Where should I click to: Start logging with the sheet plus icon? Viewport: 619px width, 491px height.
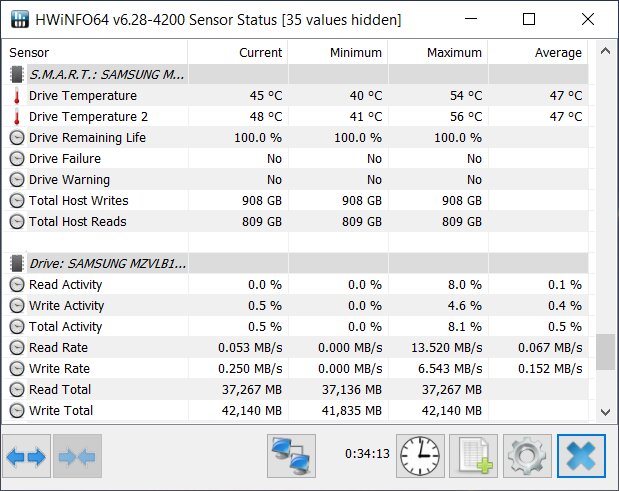[473, 456]
